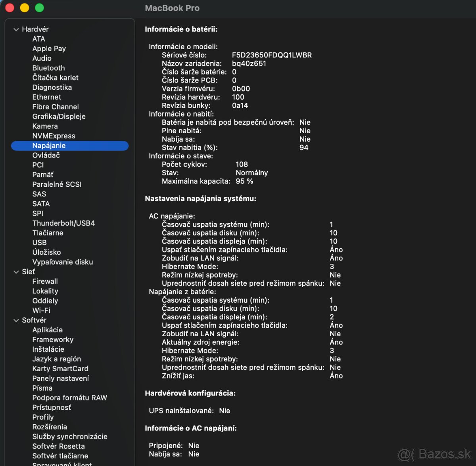Open Thunderbolt/USB4 details
The height and width of the screenshot is (466, 476).
(63, 223)
